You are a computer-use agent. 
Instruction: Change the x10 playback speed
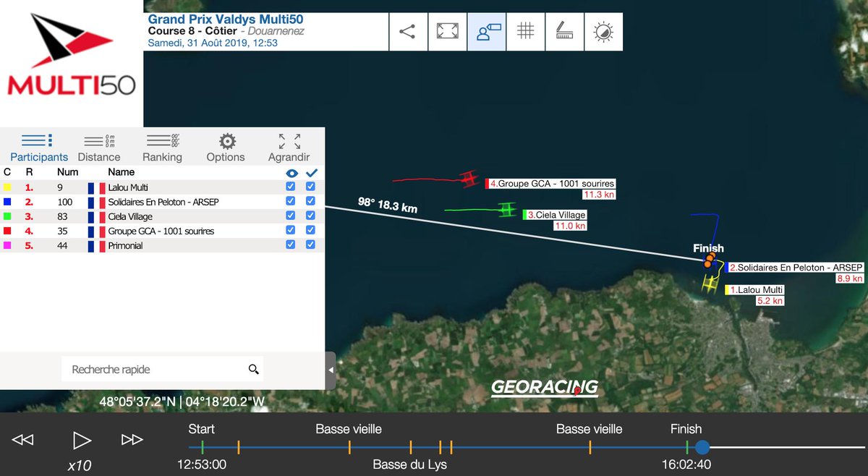[79, 466]
